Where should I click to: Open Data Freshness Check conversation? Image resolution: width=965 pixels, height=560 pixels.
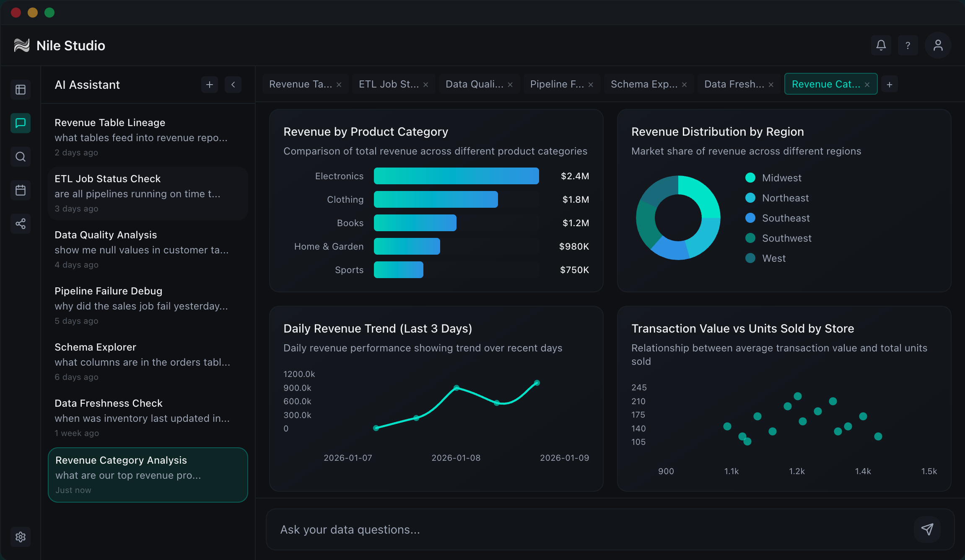click(148, 418)
